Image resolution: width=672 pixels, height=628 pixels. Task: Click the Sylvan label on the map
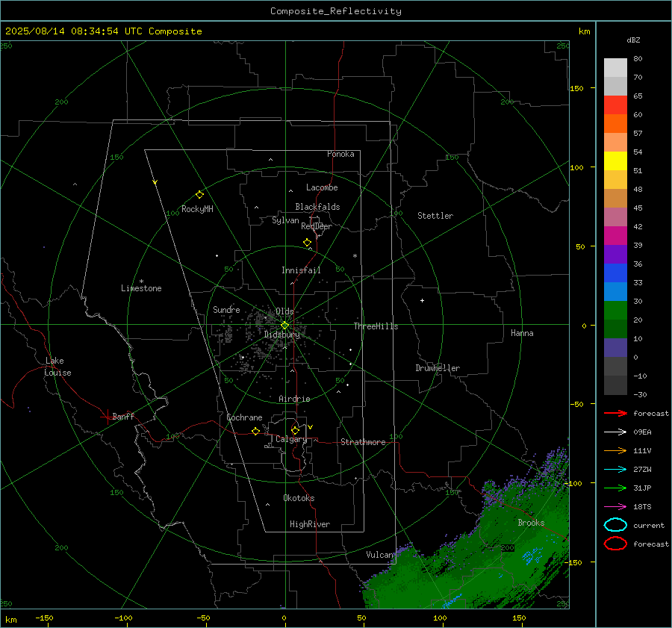click(285, 220)
